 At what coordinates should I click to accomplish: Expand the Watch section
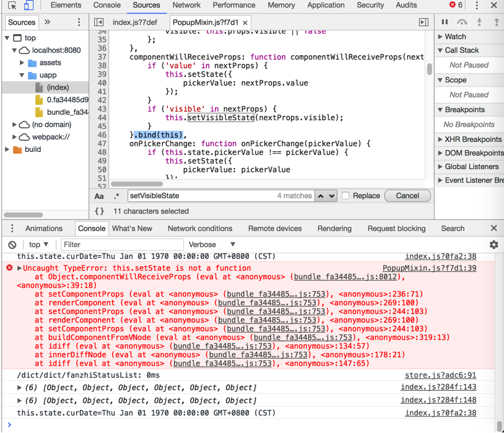click(x=440, y=37)
